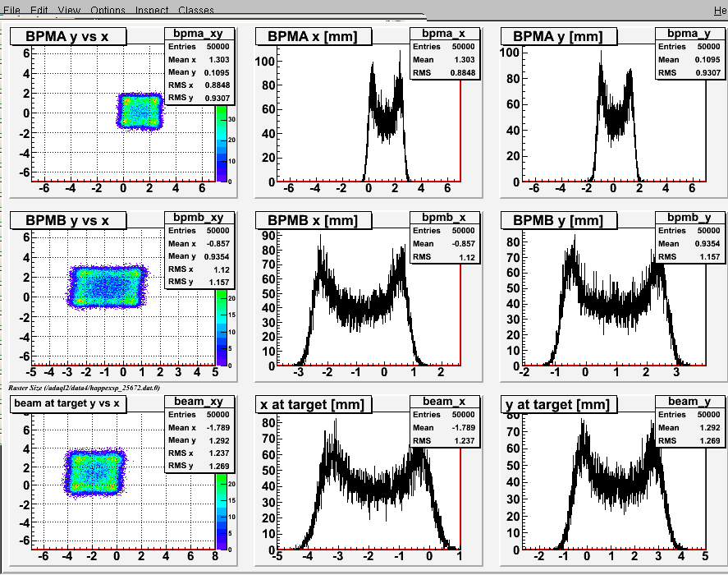Screen dimensions: 728x575
Task: Select the 'BPMB y vs x' plot title
Action: [x=68, y=220]
